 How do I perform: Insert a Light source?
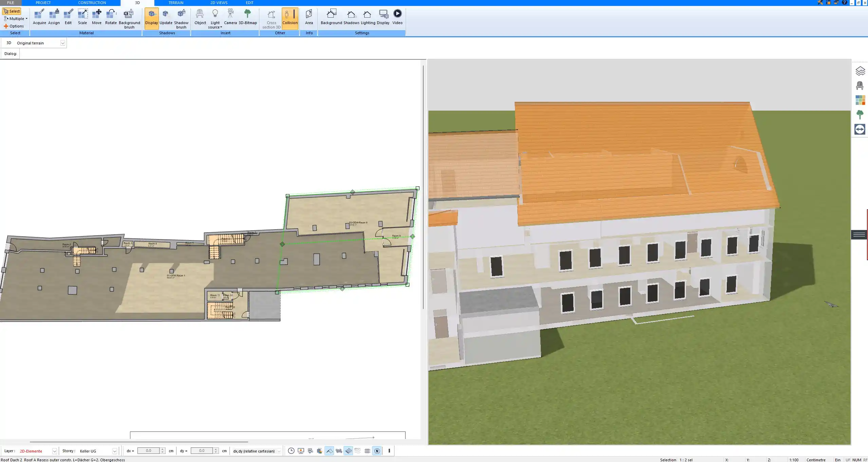(x=215, y=18)
